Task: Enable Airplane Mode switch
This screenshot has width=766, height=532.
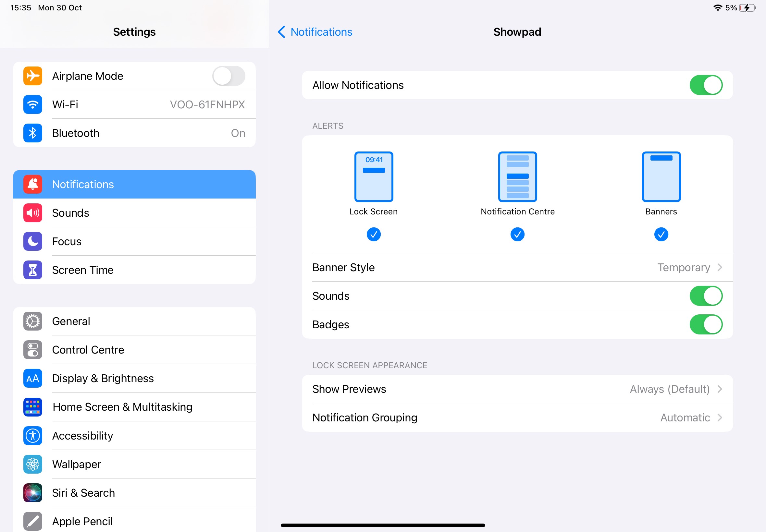Action: [x=229, y=76]
